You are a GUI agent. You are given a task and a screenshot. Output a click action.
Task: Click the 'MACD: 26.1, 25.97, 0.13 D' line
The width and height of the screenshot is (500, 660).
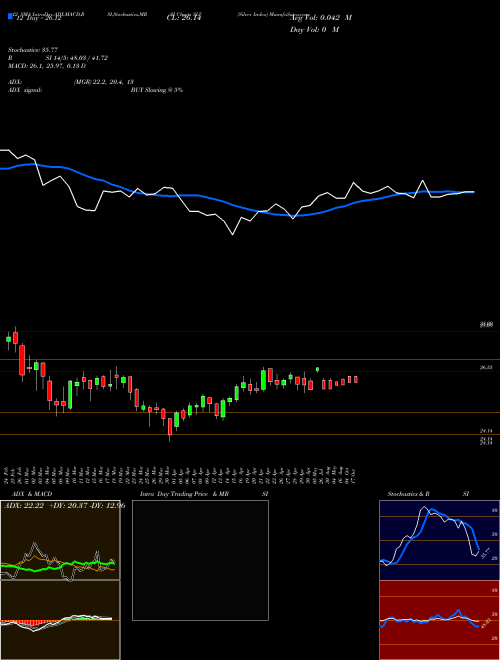47,66
